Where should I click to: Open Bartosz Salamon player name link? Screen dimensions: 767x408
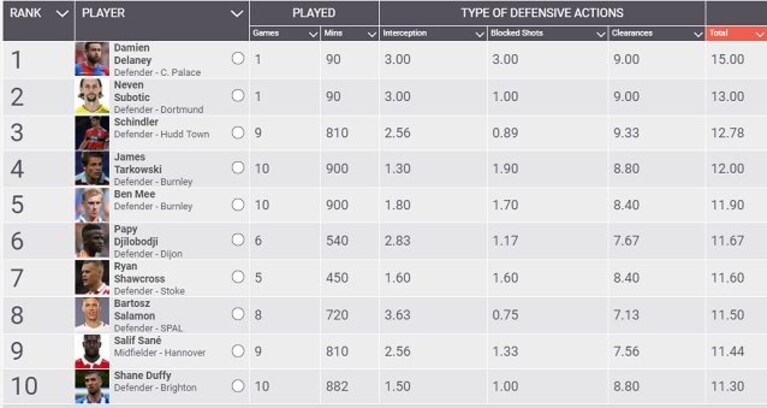(x=135, y=310)
